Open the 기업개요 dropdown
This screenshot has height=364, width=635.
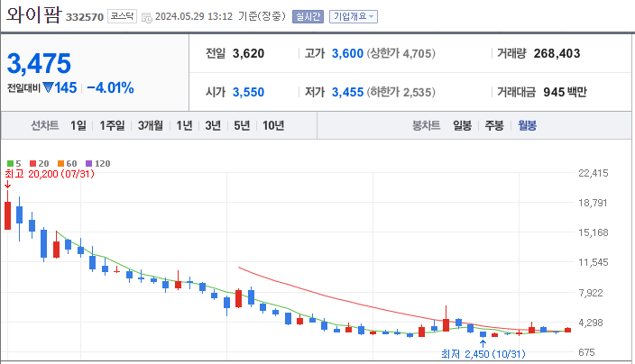click(x=354, y=16)
